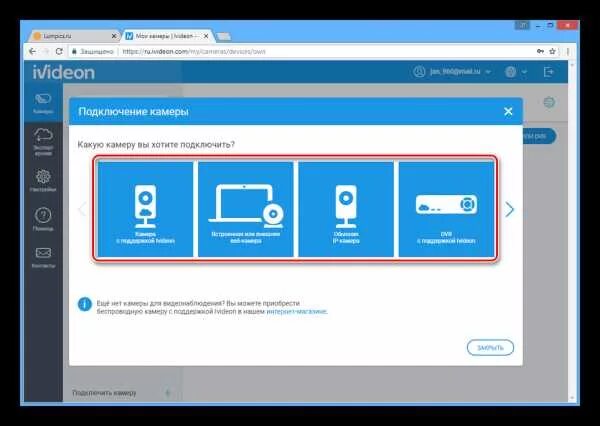This screenshot has height=426, width=600.
Task: Choose the built-in or external webcam tile
Action: tap(246, 209)
